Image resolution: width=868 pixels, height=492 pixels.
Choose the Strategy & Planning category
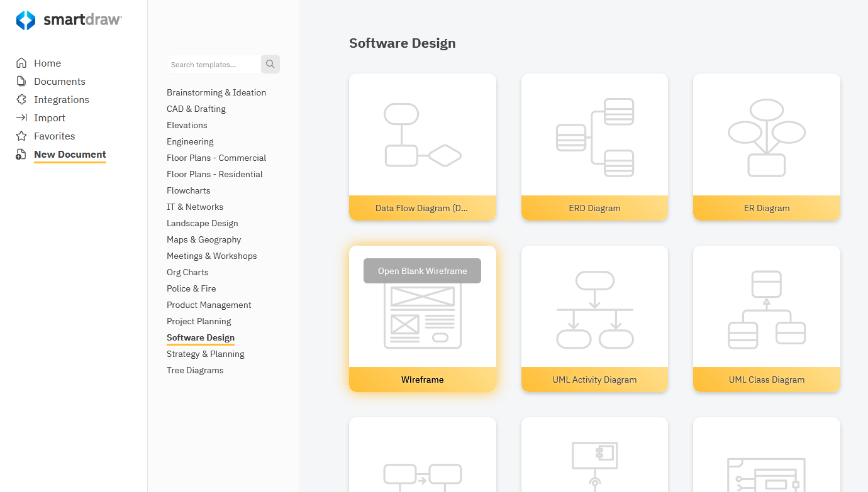point(206,354)
